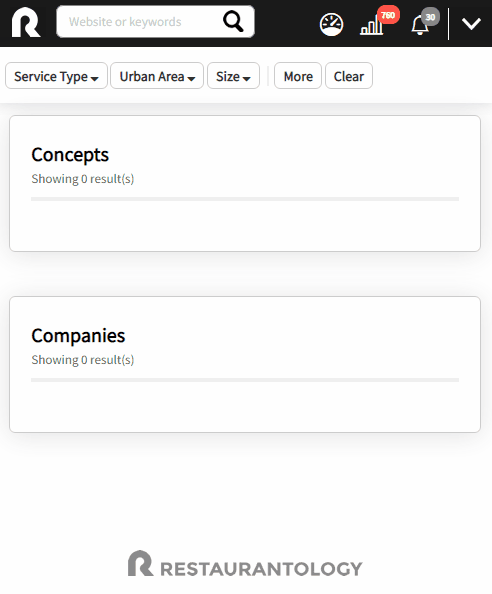Click the Companies section heading
This screenshot has height=594, width=492.
78,336
